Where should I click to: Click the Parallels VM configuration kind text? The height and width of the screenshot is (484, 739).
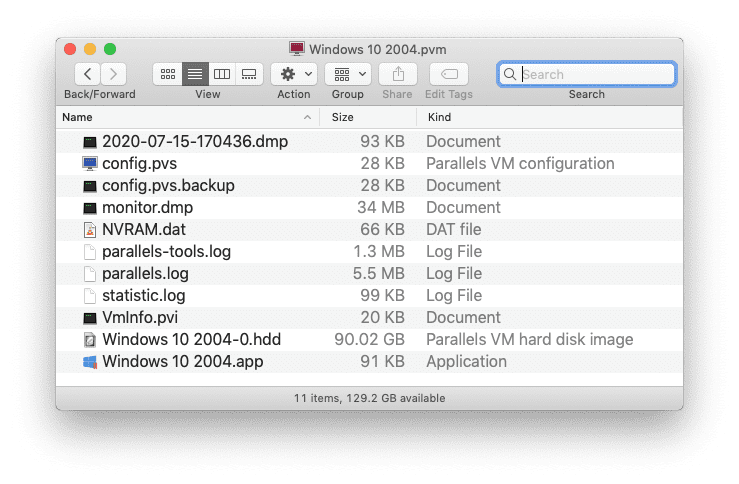click(x=520, y=164)
